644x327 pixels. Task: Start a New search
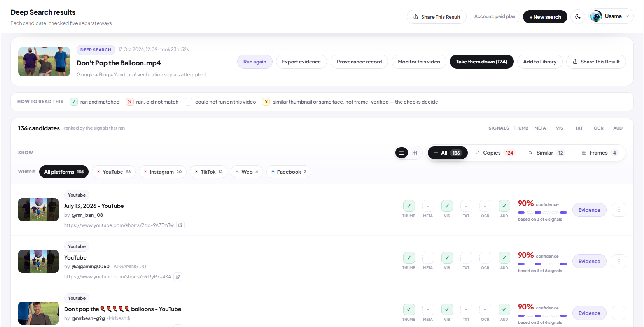(545, 17)
